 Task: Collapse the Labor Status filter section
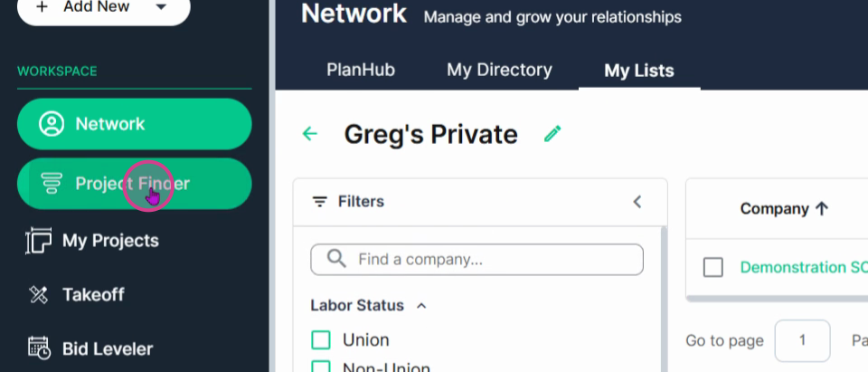tap(421, 306)
